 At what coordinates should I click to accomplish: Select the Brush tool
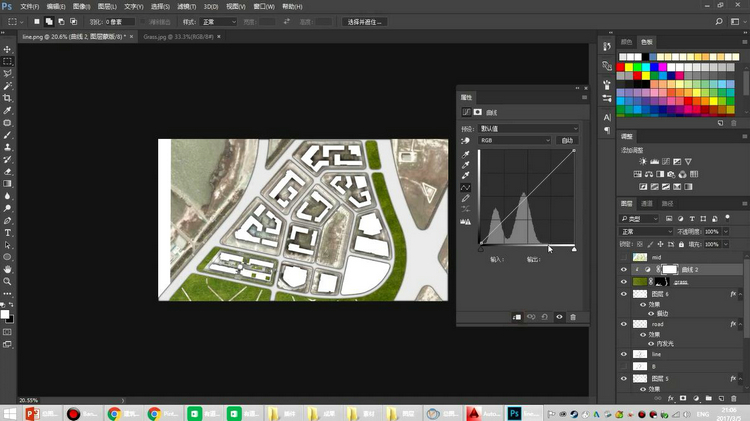coord(7,135)
